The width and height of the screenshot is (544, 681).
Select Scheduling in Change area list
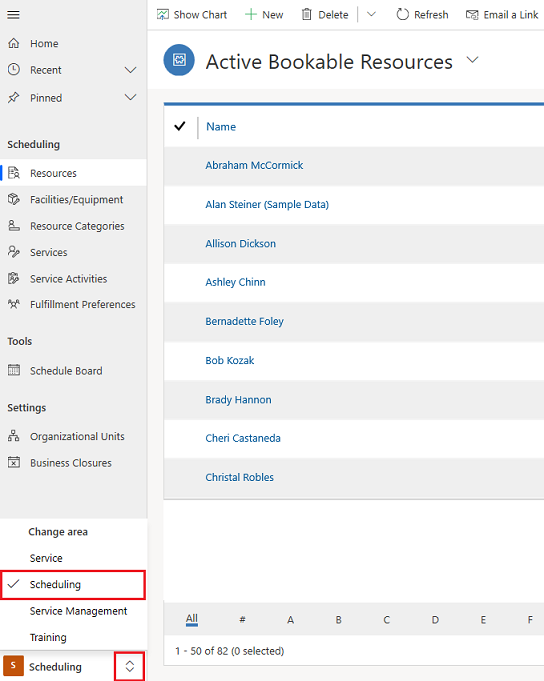pyautogui.click(x=73, y=585)
